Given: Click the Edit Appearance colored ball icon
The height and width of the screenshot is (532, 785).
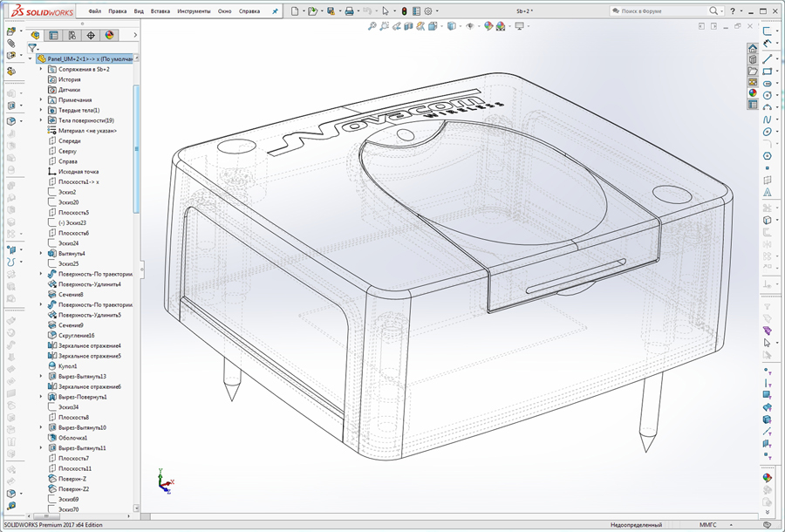Looking at the screenshot, I should pyautogui.click(x=488, y=27).
